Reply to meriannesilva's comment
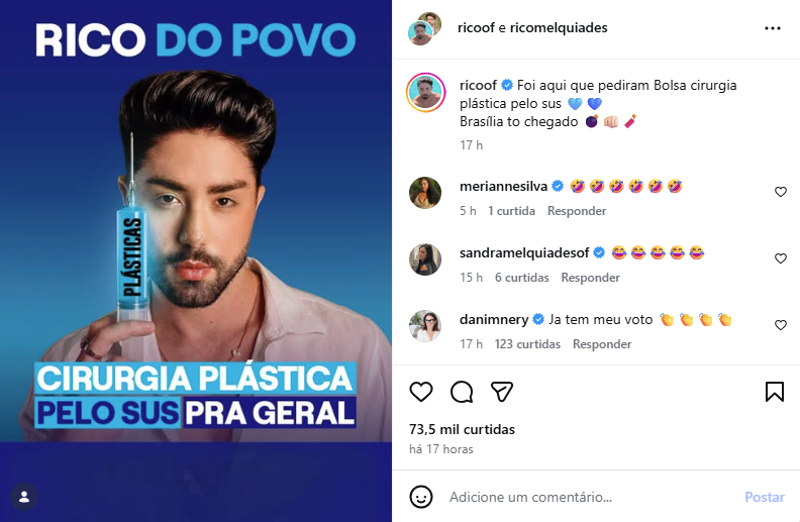 tap(577, 211)
